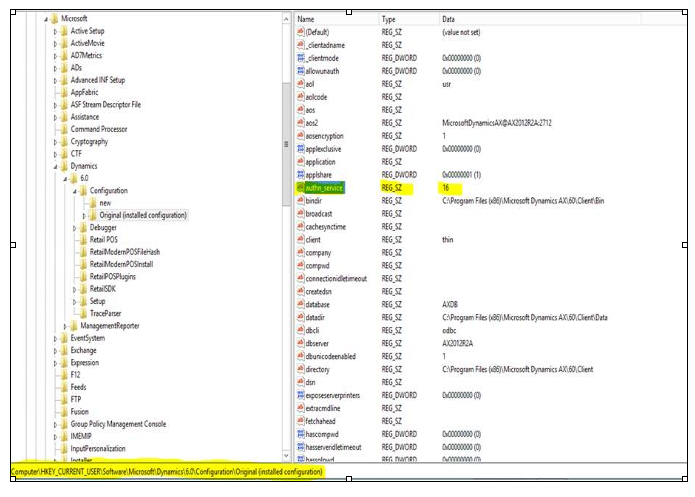
Task: Select the RetailModernPOSInstall key
Action: coord(121,264)
